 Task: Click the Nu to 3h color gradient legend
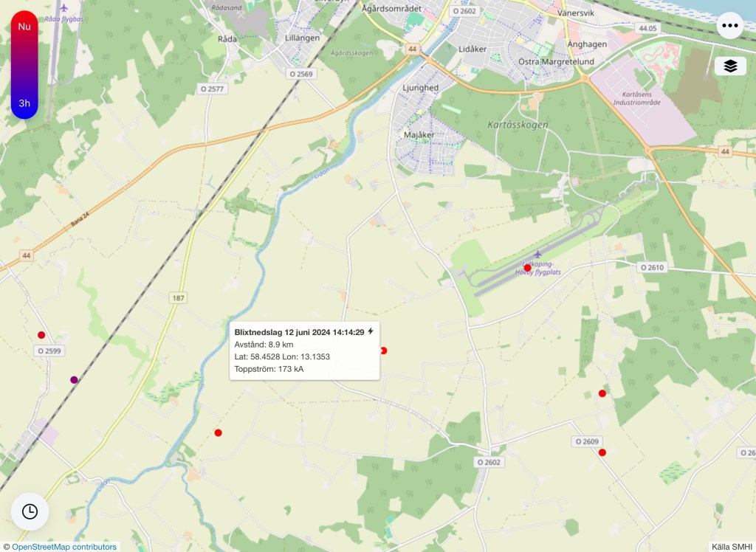click(x=24, y=65)
